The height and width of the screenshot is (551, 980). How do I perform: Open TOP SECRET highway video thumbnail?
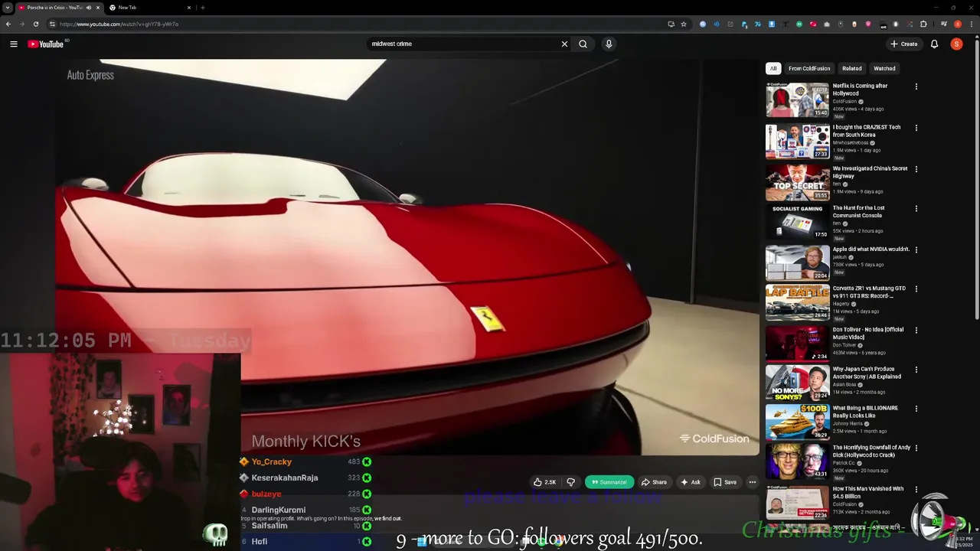(x=797, y=183)
